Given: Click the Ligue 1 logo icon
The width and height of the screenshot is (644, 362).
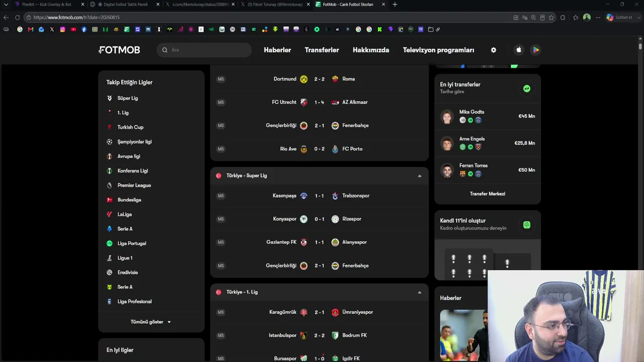Looking at the screenshot, I should pos(109,258).
